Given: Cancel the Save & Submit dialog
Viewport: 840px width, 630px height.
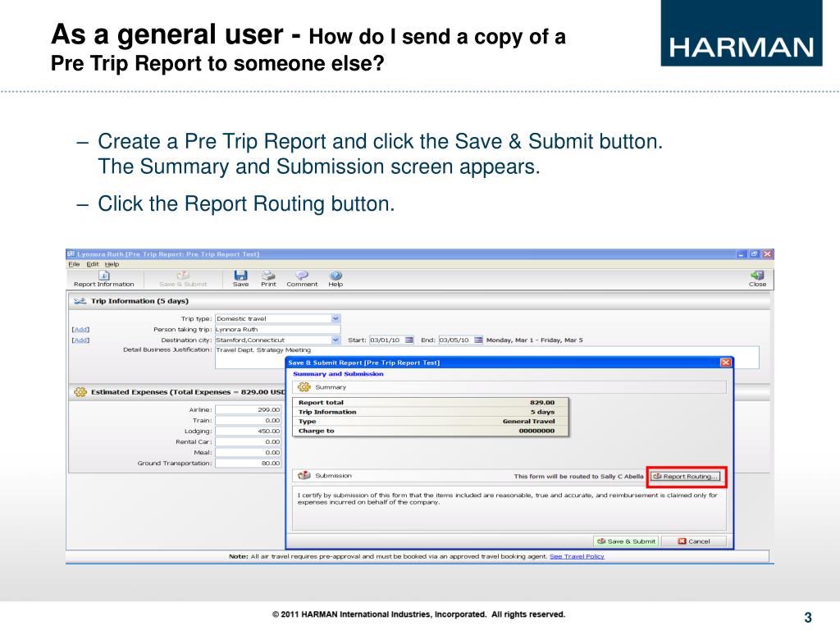Looking at the screenshot, I should coord(694,541).
